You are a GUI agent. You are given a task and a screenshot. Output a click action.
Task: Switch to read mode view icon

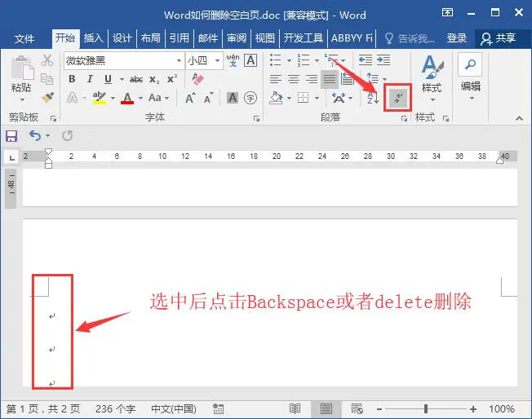(x=295, y=409)
